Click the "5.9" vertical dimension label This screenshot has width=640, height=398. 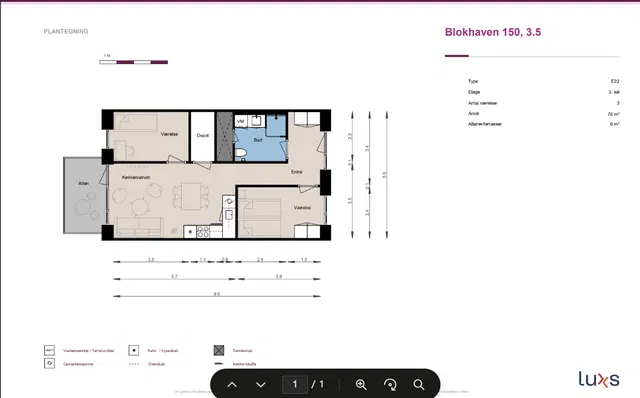pos(384,175)
